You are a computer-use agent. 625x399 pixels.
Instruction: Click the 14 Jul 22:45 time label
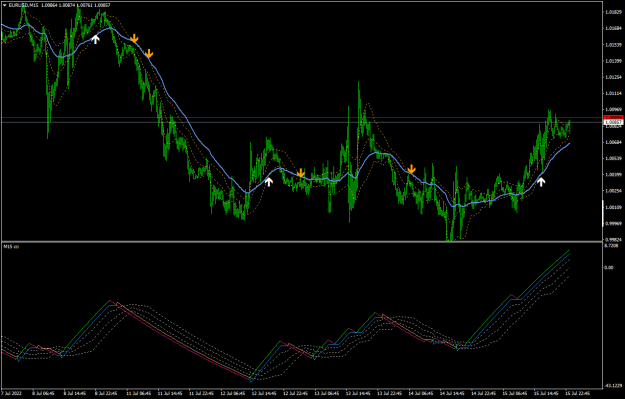(x=483, y=393)
